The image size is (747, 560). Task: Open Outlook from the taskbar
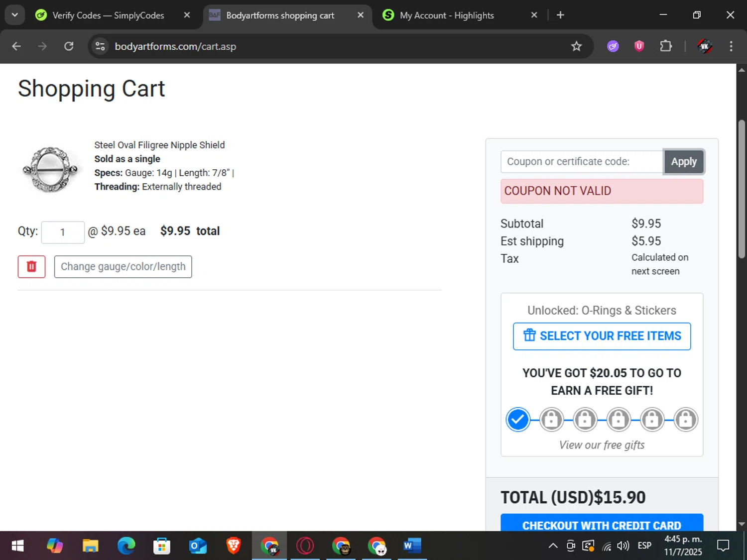pyautogui.click(x=198, y=546)
